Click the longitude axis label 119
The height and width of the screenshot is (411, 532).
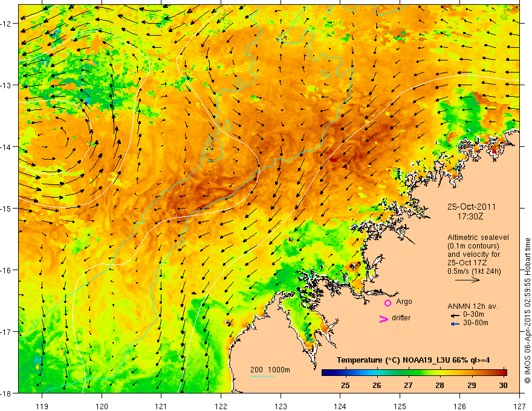(42, 406)
